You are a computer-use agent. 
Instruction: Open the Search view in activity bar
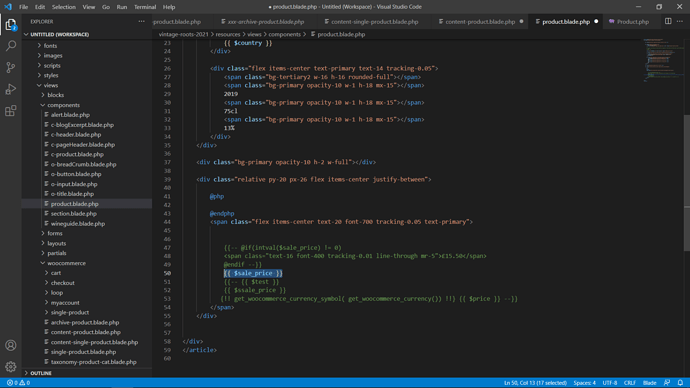tap(11, 46)
